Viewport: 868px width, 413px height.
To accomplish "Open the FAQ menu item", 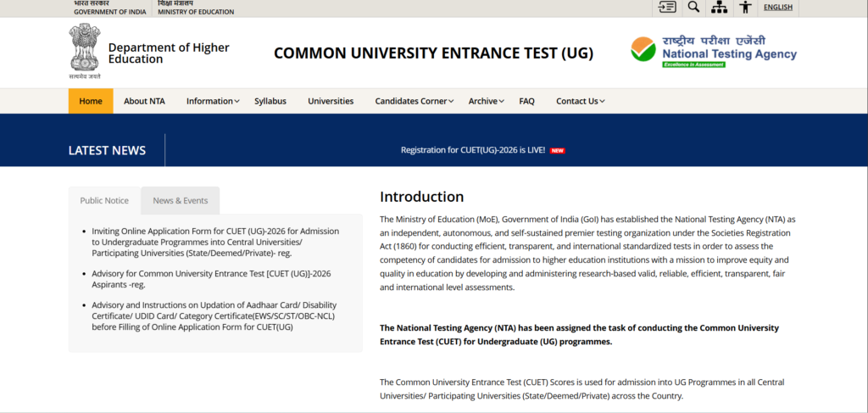I will coord(527,101).
